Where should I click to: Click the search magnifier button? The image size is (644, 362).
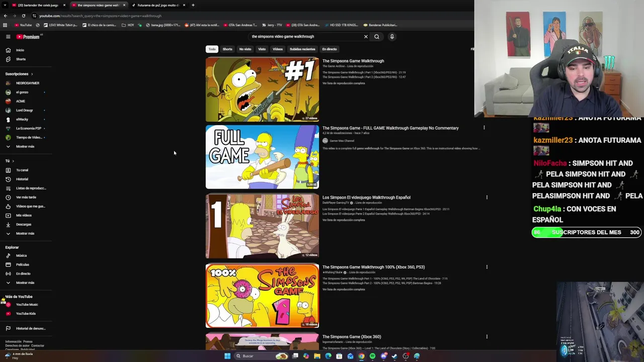377,37
